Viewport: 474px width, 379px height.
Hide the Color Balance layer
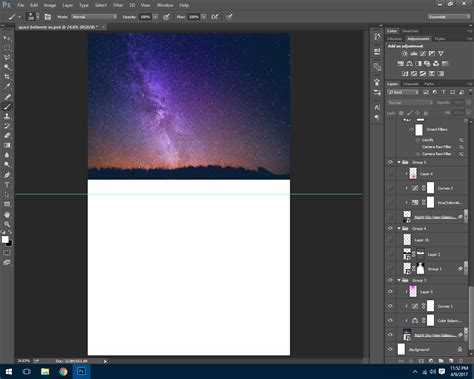pos(390,320)
